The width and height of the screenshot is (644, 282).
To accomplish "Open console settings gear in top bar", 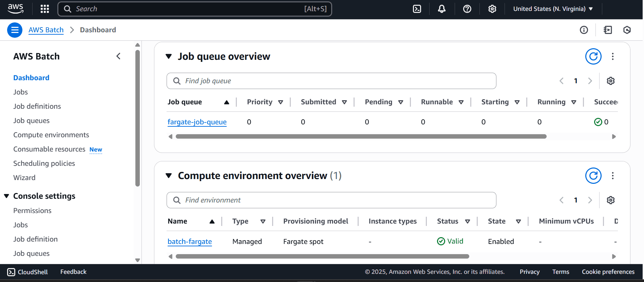I will coord(492,9).
